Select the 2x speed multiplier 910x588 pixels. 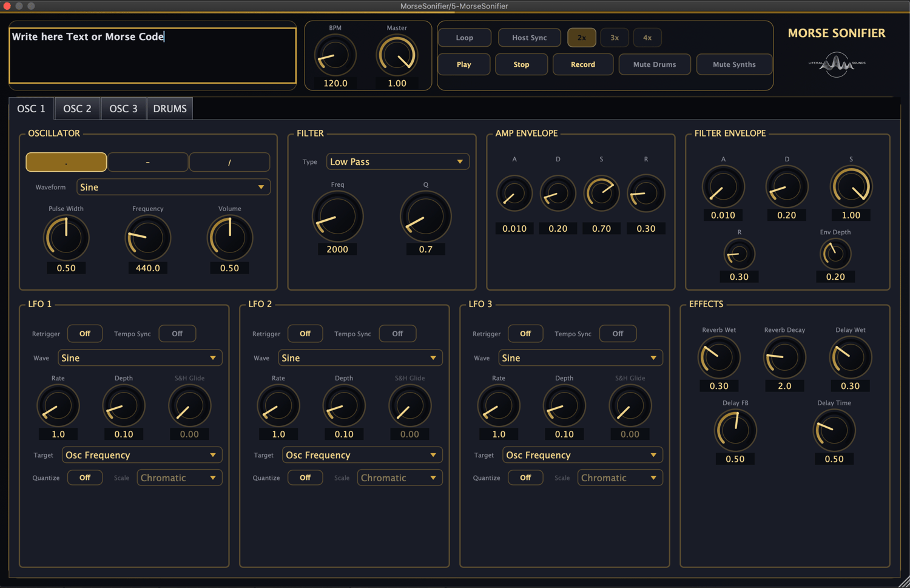click(582, 38)
